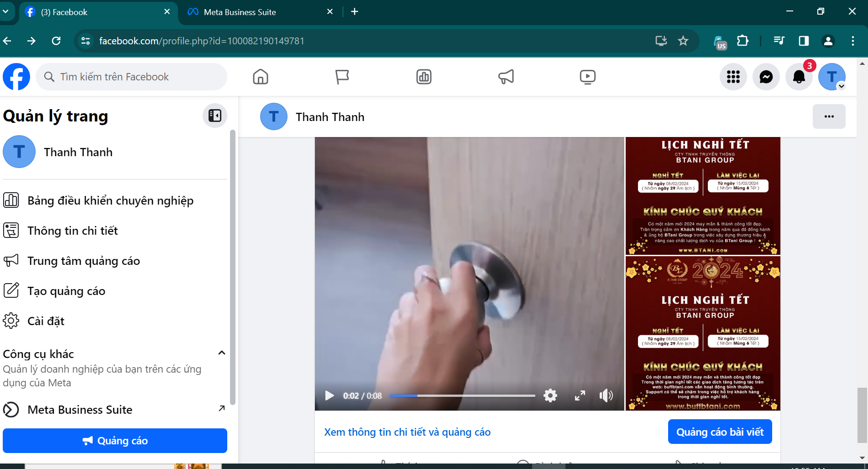The height and width of the screenshot is (469, 868).
Task: Click the Pages flag icon
Action: pyautogui.click(x=342, y=77)
